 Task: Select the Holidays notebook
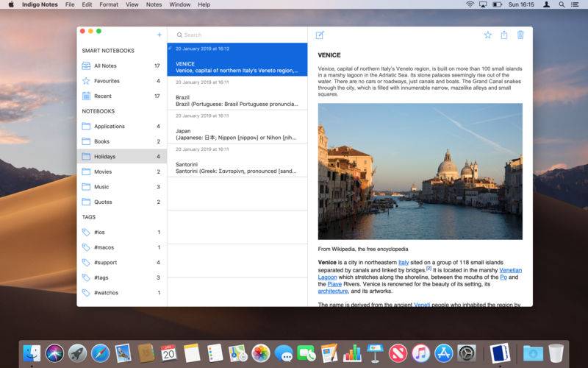point(121,156)
